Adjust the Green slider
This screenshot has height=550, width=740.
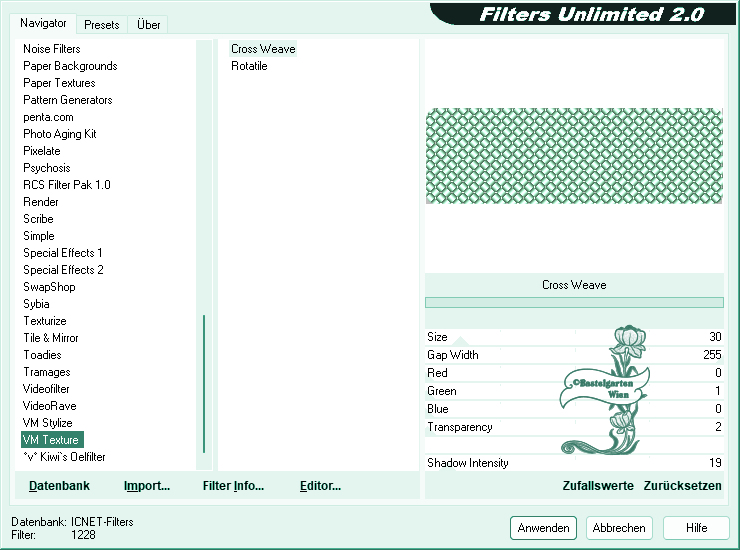click(x=574, y=391)
